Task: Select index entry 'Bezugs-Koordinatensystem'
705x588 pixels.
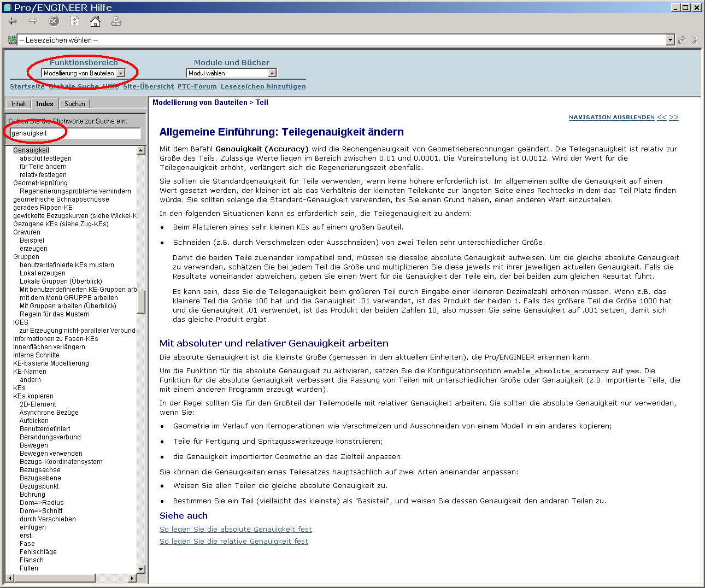Action: click(61, 462)
